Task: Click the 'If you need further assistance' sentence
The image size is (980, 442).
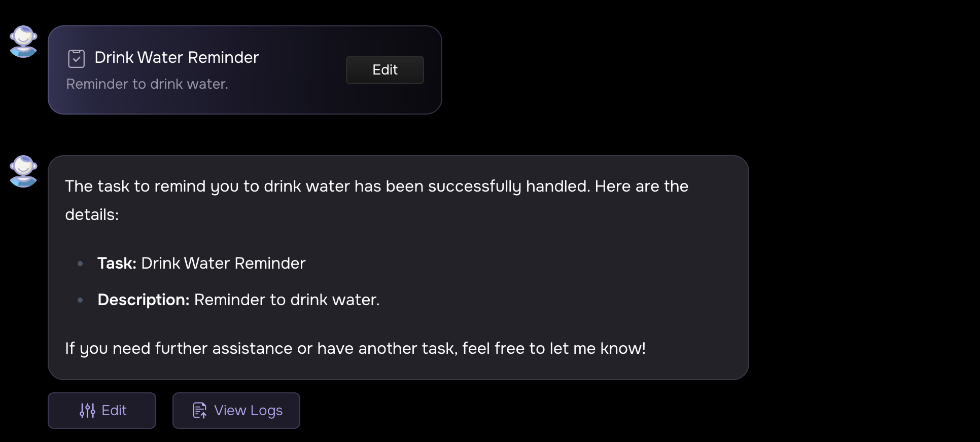Action: pos(355,349)
